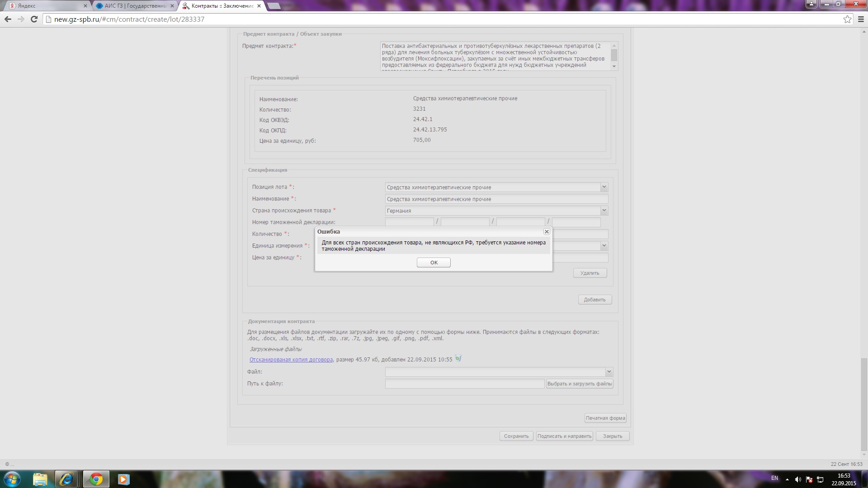Open file explorer taskbar icon

click(40, 479)
